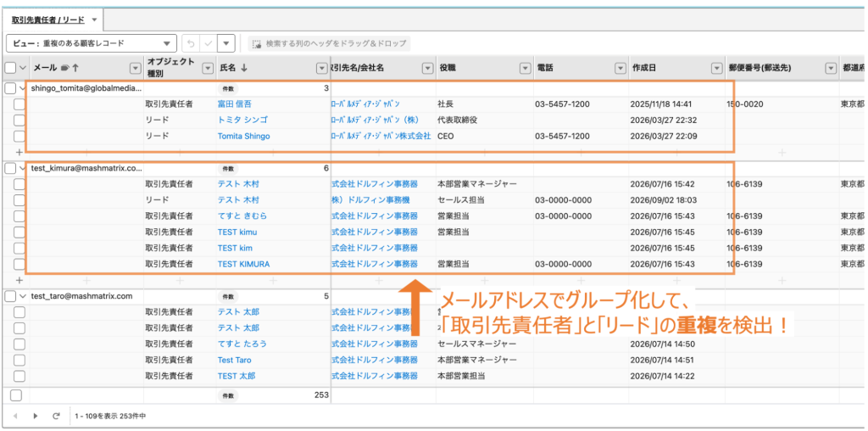868x431 pixels.
Task: Select the checkbox for the TEST KIMURA row
Action: tap(19, 264)
